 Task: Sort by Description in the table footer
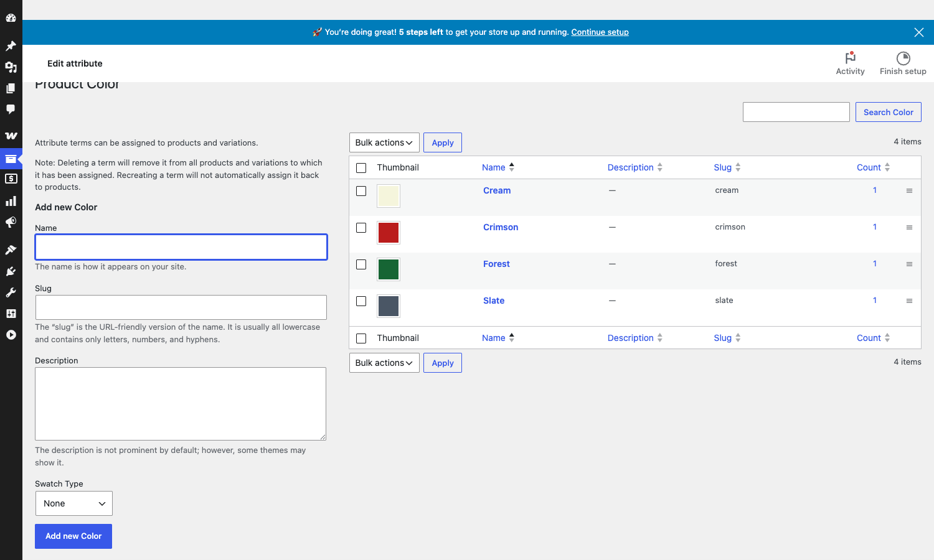(635, 338)
